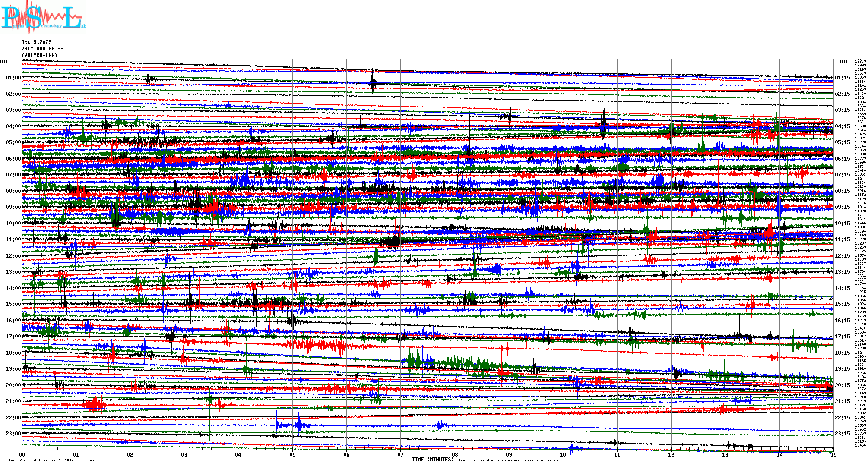Screen dimensions: 868x466
Task: Click minute 15 at bottom axis end
Action: point(833,455)
